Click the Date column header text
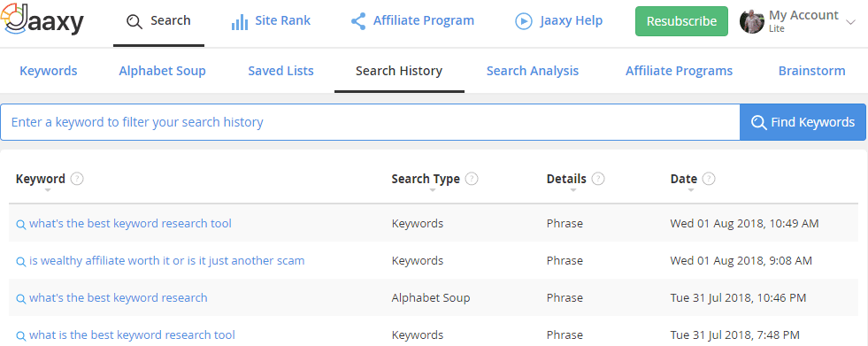The width and height of the screenshot is (868, 346). 684,179
